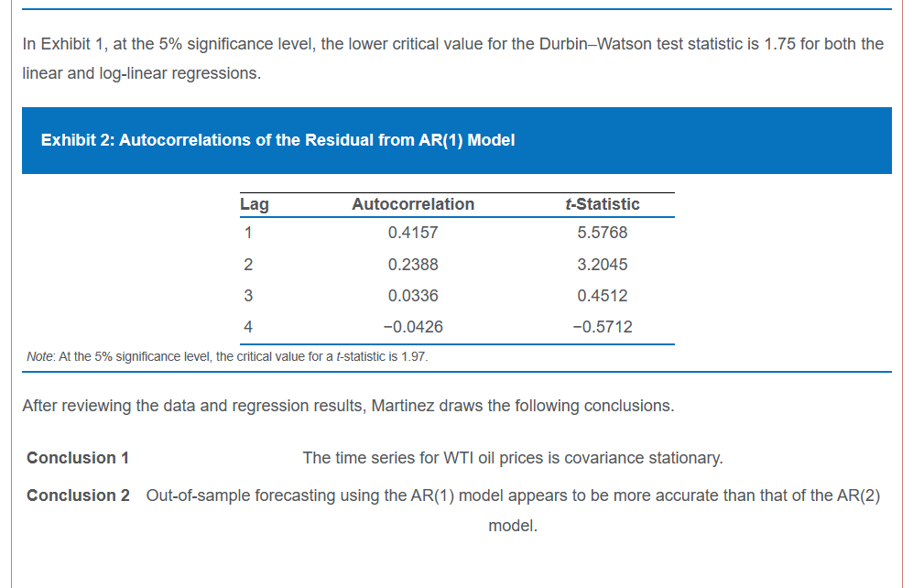
Task: Select autocorrelation value 0.4157
Action: coord(413,233)
